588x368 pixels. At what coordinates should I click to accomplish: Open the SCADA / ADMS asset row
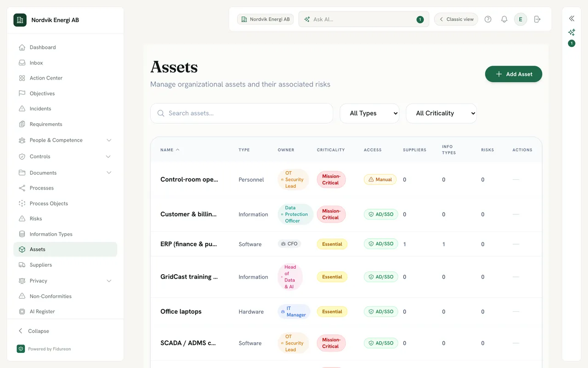(346, 343)
